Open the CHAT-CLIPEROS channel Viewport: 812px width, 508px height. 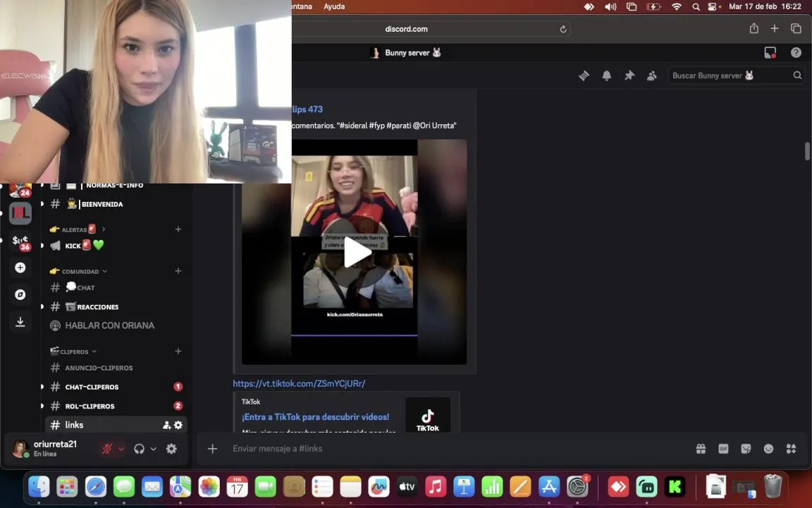[x=116, y=387]
